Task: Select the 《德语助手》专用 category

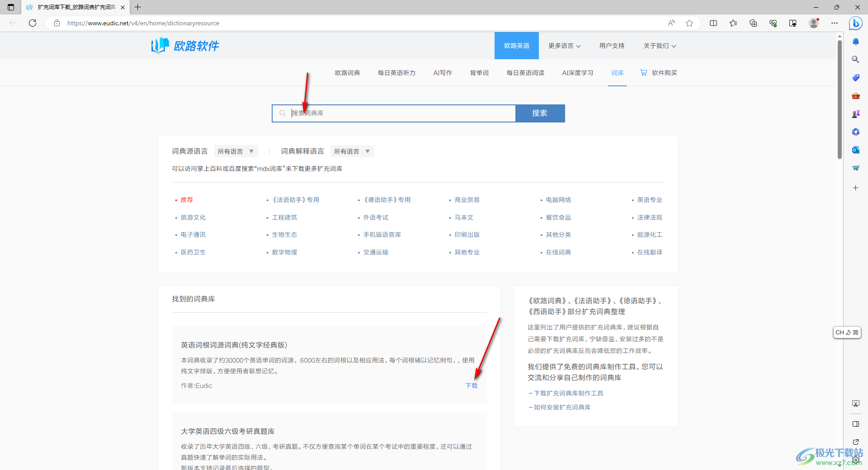Action: pyautogui.click(x=387, y=200)
